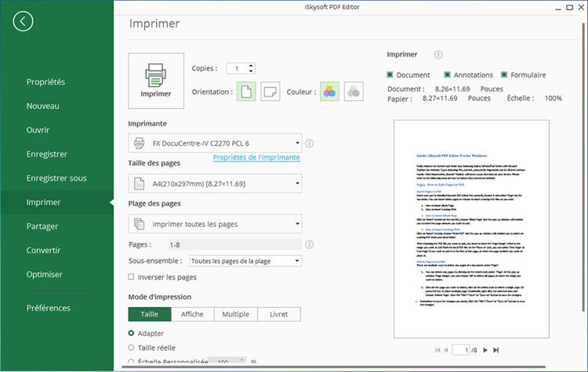This screenshot has height=372, width=588.
Task: Click the document preview thumbnail
Action: (x=471, y=229)
